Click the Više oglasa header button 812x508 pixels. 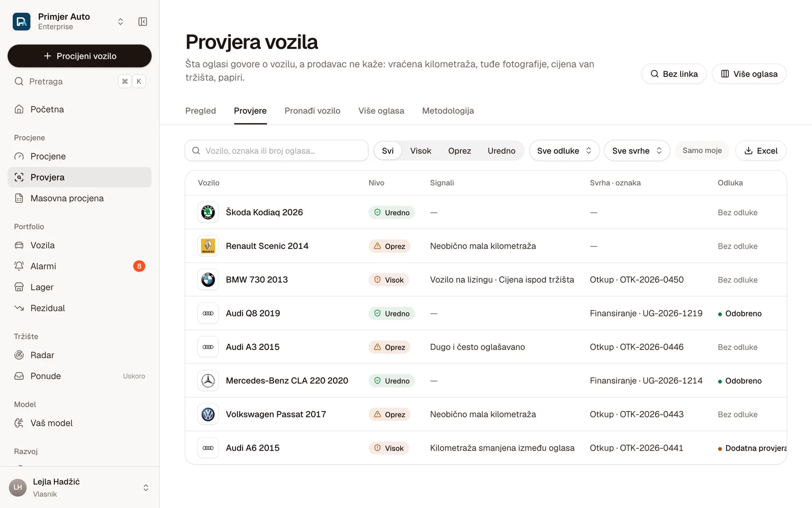(x=749, y=74)
